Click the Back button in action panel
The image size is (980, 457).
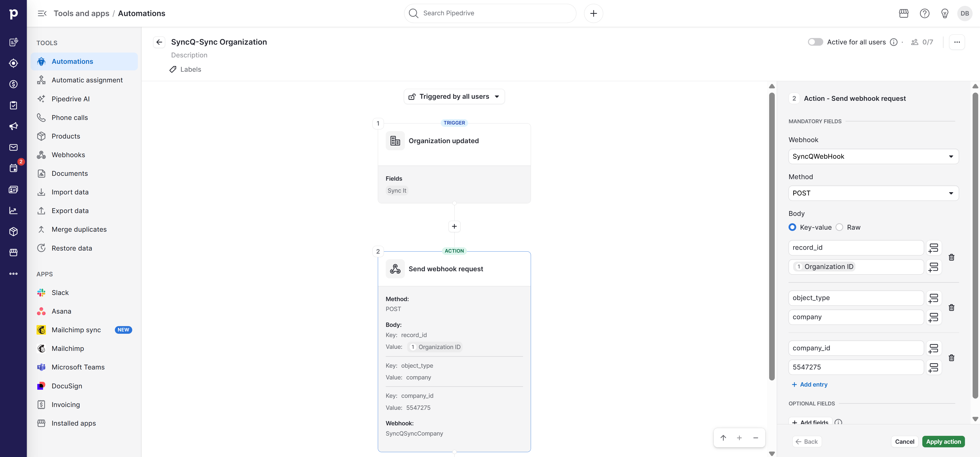pos(807,442)
